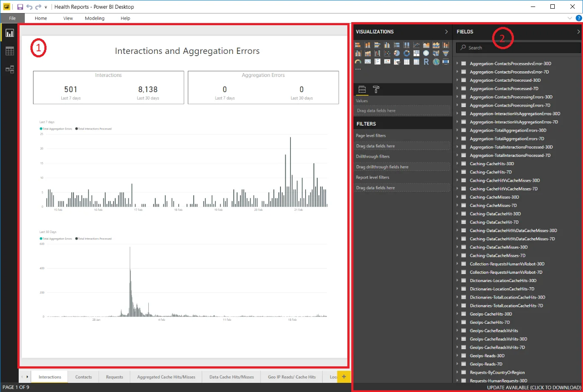The width and height of the screenshot is (583, 392).
Task: Click Update Available download notice
Action: click(x=534, y=387)
